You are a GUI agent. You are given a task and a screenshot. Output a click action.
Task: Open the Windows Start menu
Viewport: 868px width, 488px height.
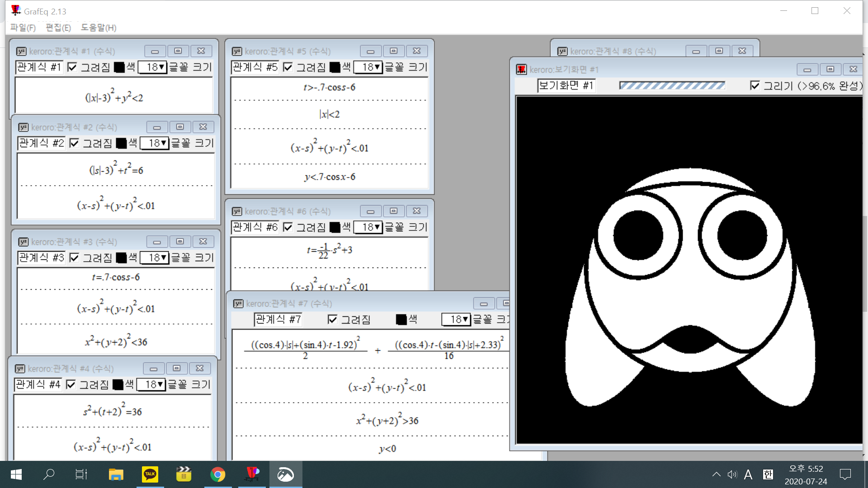click(x=16, y=474)
